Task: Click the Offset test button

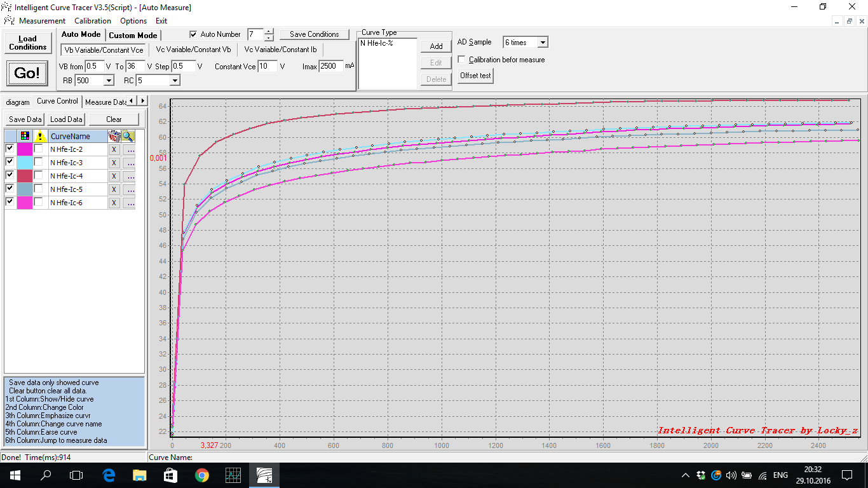Action: (476, 76)
